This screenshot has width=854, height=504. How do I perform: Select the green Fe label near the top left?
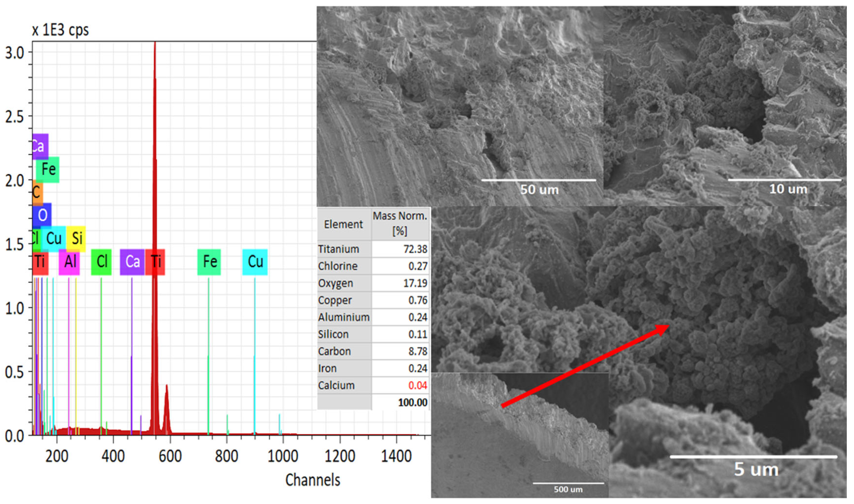[48, 169]
